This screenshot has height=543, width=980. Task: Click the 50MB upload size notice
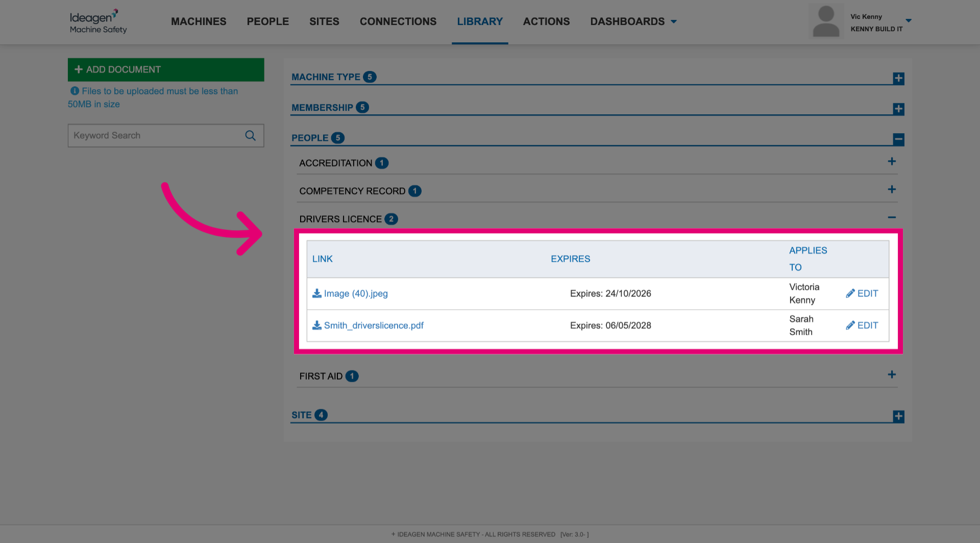coord(153,97)
